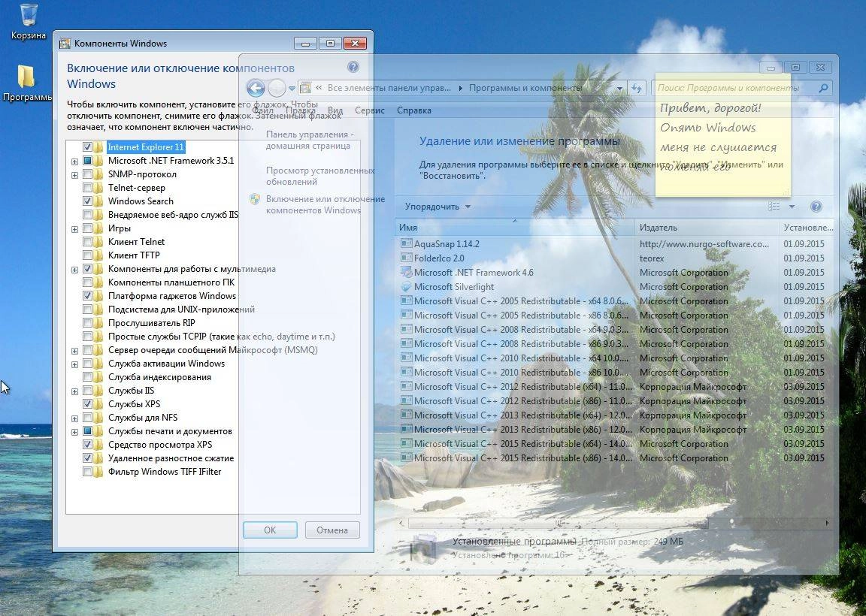Sort by the Издатель column header
Screen dimensions: 866x616
[707, 228]
